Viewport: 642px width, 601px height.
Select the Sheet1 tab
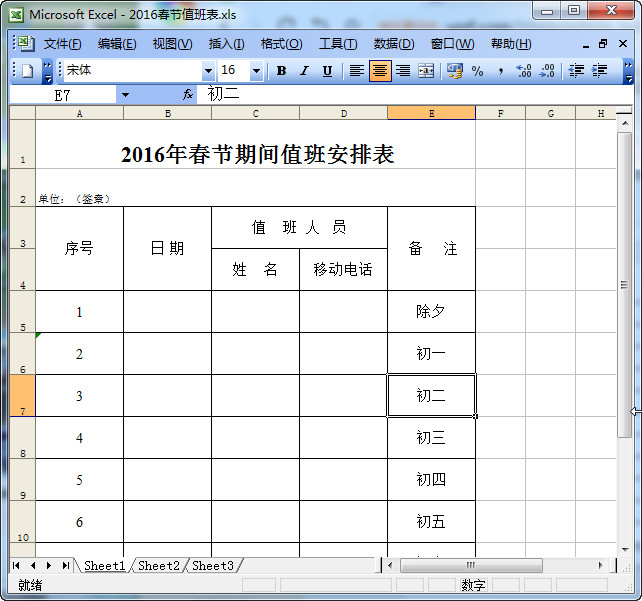click(104, 565)
